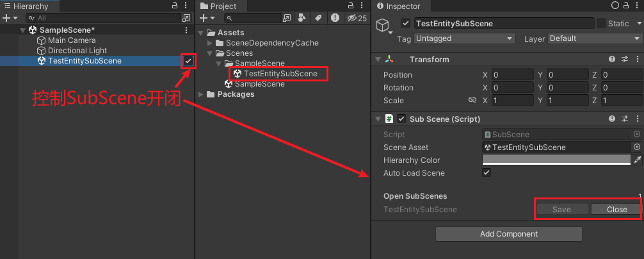Collapse the Assets folder

click(201, 33)
